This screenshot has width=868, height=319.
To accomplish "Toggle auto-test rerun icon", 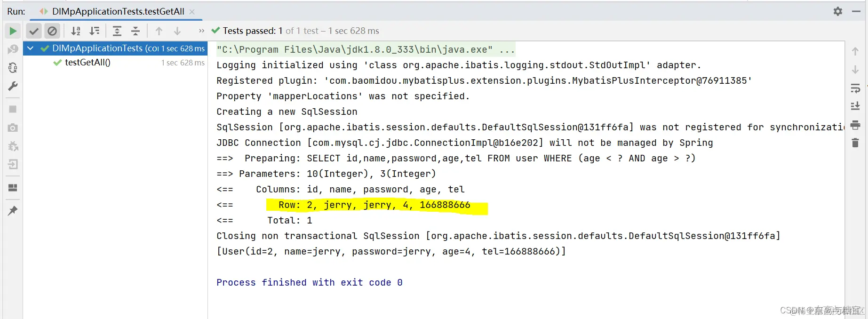I will [13, 68].
